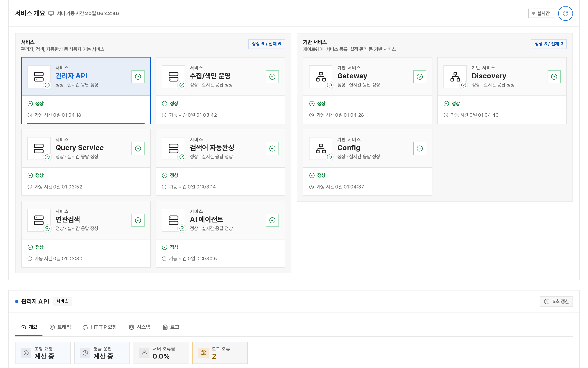The image size is (588, 368).
Task: Click the green check box on Config card
Action: tap(419, 149)
